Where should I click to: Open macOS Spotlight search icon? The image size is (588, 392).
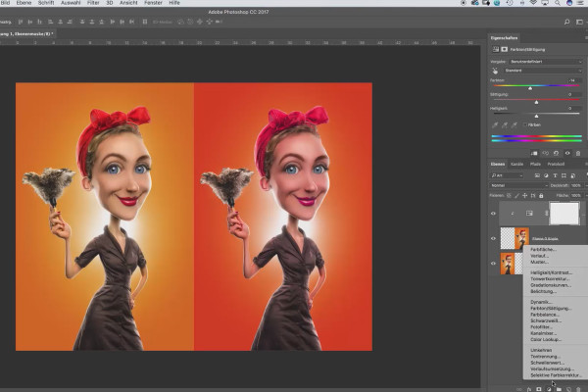558,3
